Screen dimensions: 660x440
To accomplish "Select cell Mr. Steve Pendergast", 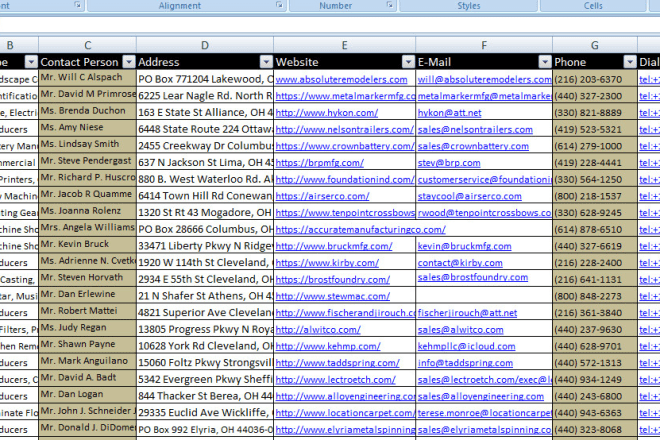I will pos(88,161).
